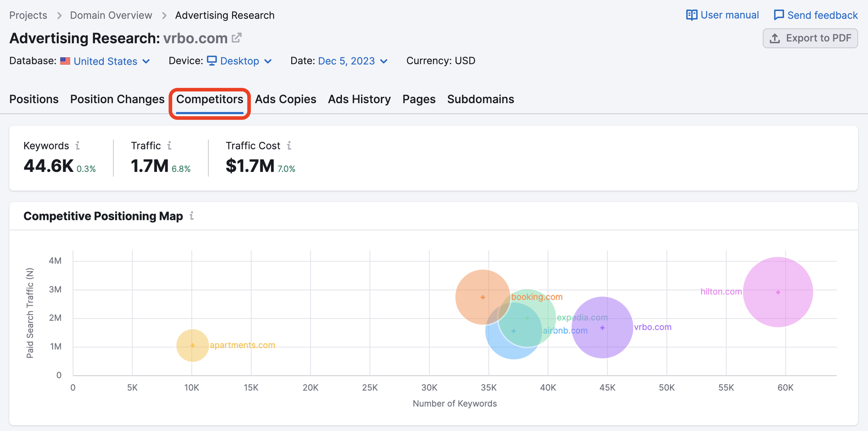Open vrbo.com external link icon
The height and width of the screenshot is (431, 868).
236,38
